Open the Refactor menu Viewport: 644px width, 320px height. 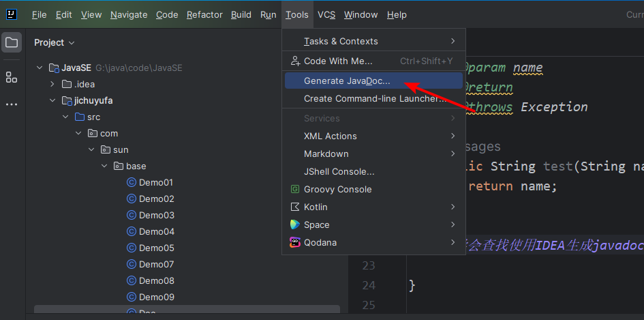pos(204,15)
